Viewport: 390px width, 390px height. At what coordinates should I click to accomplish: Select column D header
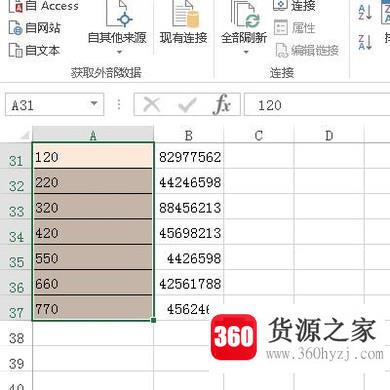(x=329, y=135)
